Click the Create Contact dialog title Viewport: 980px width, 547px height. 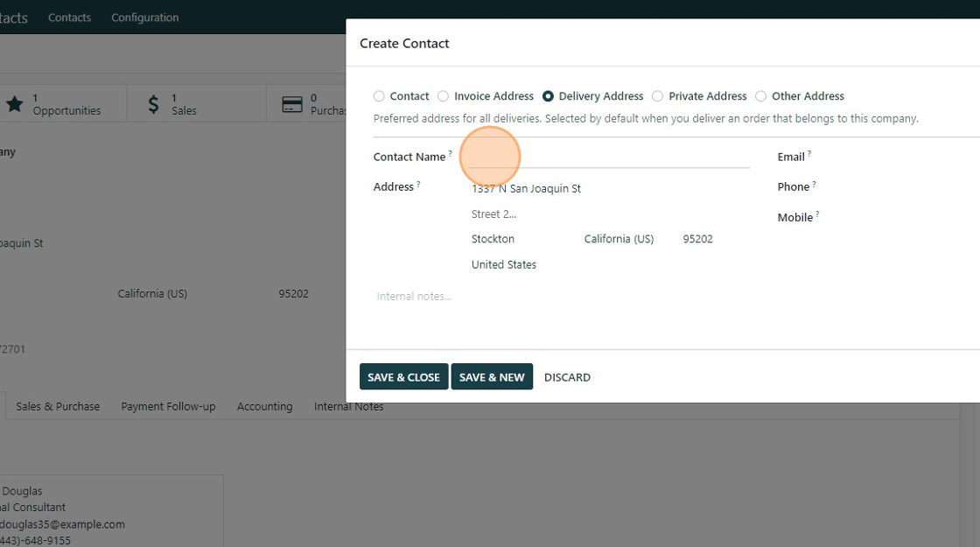pyautogui.click(x=404, y=43)
